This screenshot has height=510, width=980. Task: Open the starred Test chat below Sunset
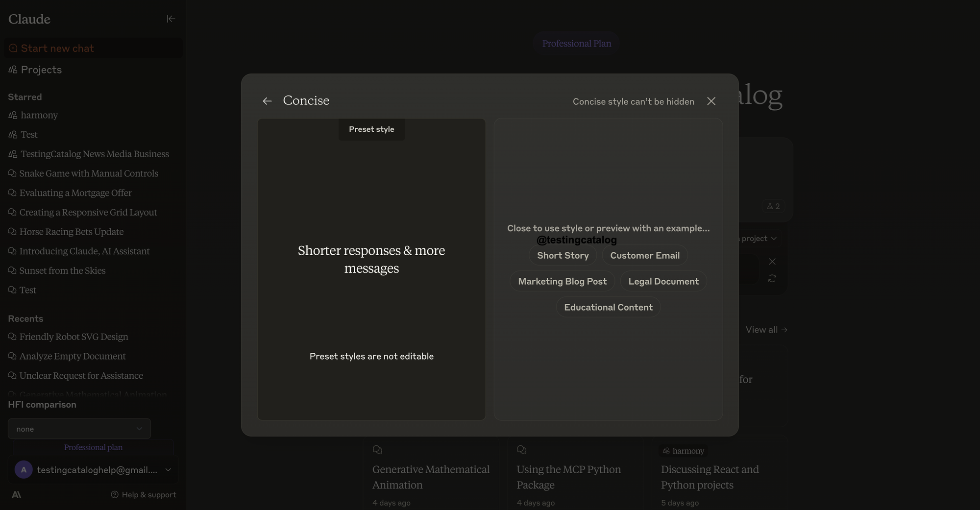[x=23, y=290]
